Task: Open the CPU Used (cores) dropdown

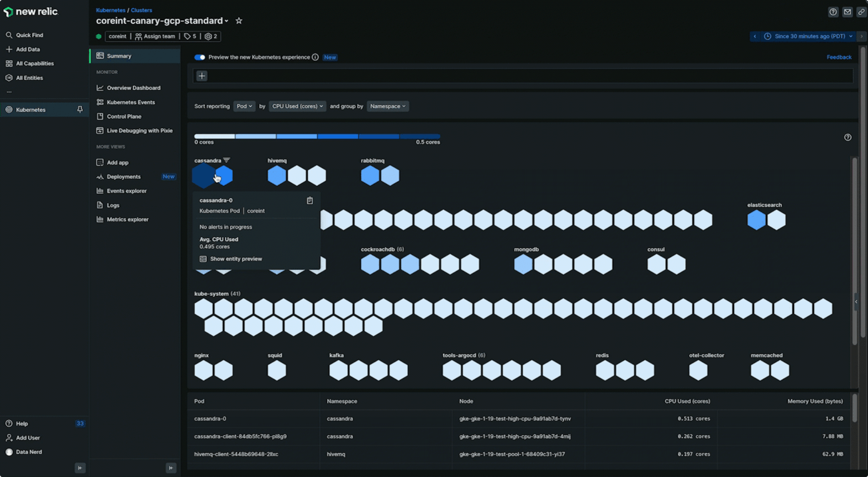Action: pyautogui.click(x=297, y=106)
